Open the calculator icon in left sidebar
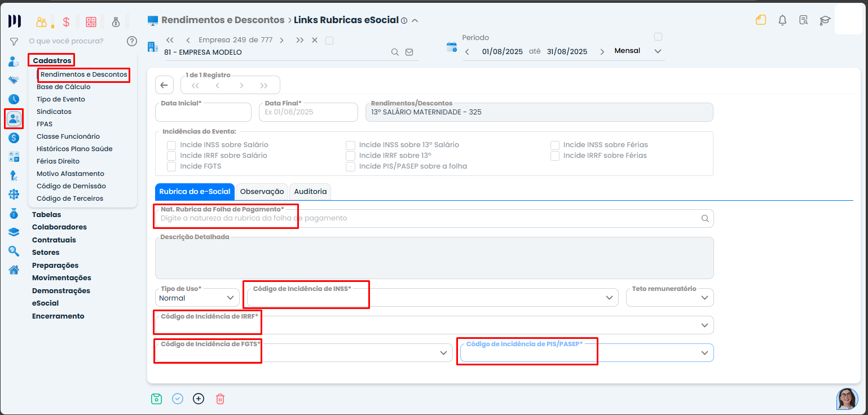The image size is (868, 415). click(x=14, y=157)
